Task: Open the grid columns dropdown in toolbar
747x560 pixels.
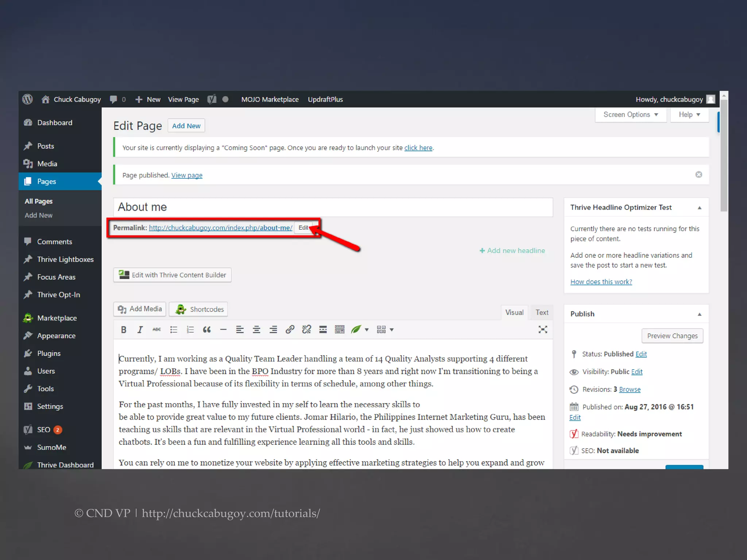Action: 385,330
